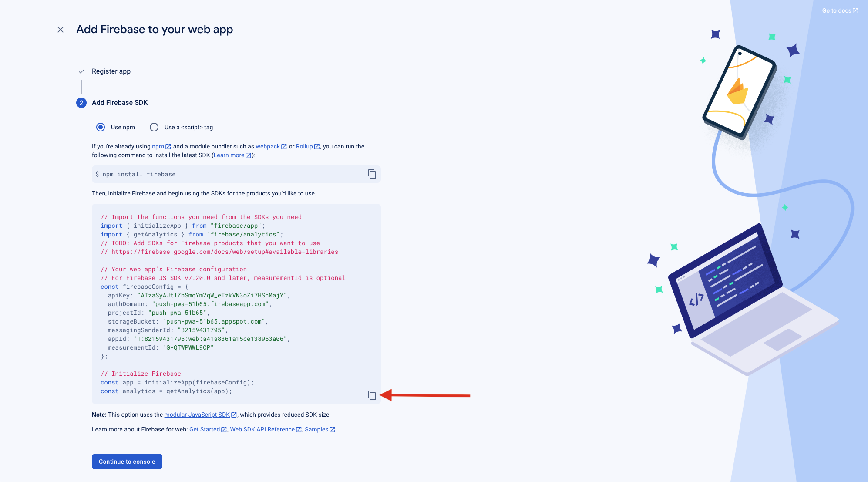The height and width of the screenshot is (482, 868).
Task: Close the Add Firebase dialog
Action: (x=61, y=30)
